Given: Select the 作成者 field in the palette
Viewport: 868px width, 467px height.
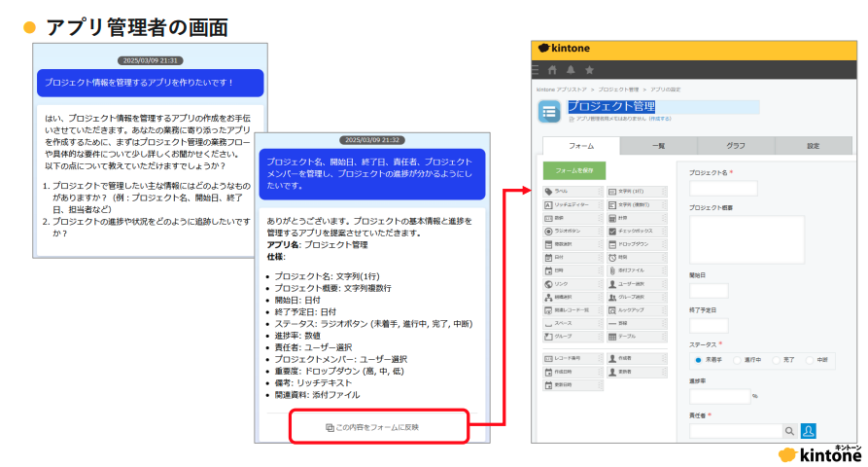Looking at the screenshot, I should 638,358.
